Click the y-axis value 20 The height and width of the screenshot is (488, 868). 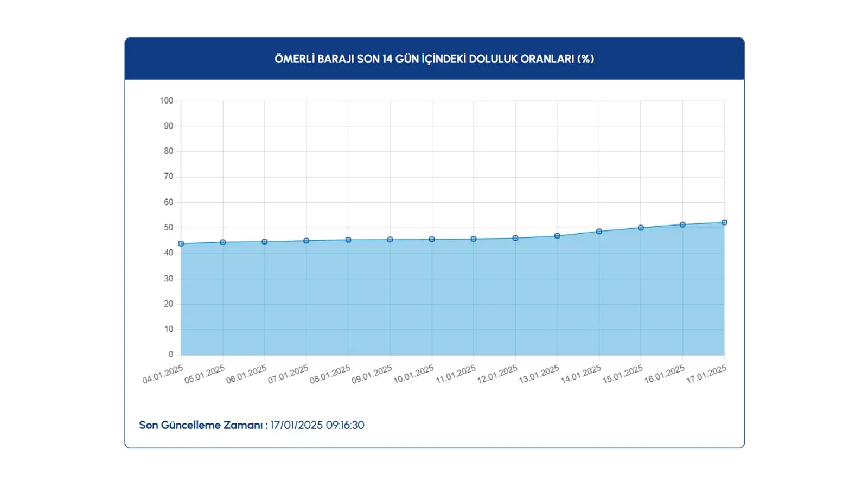click(169, 304)
